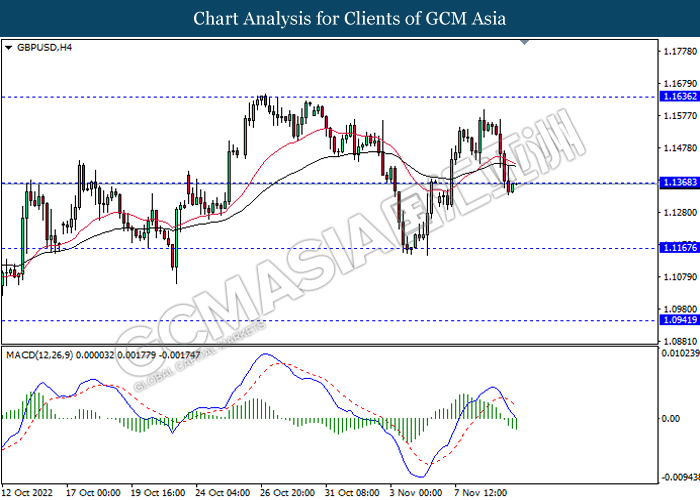Click the 17 Oct 00:00 time label

tap(93, 493)
